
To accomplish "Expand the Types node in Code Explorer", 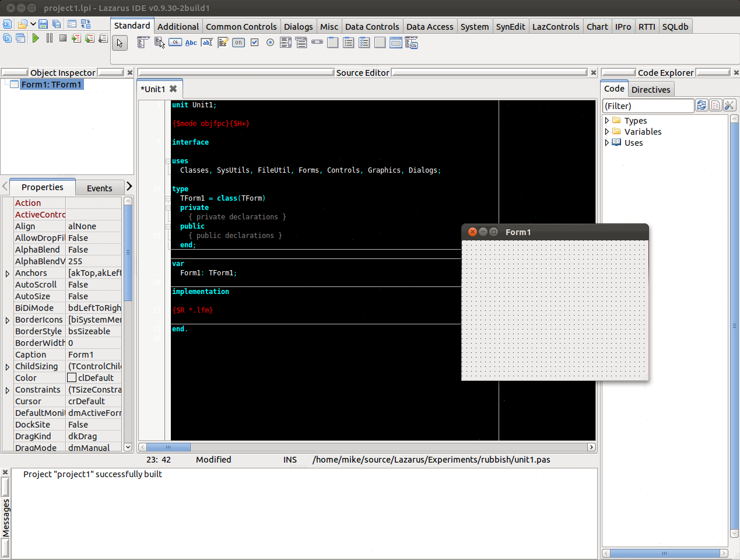I will (606, 120).
